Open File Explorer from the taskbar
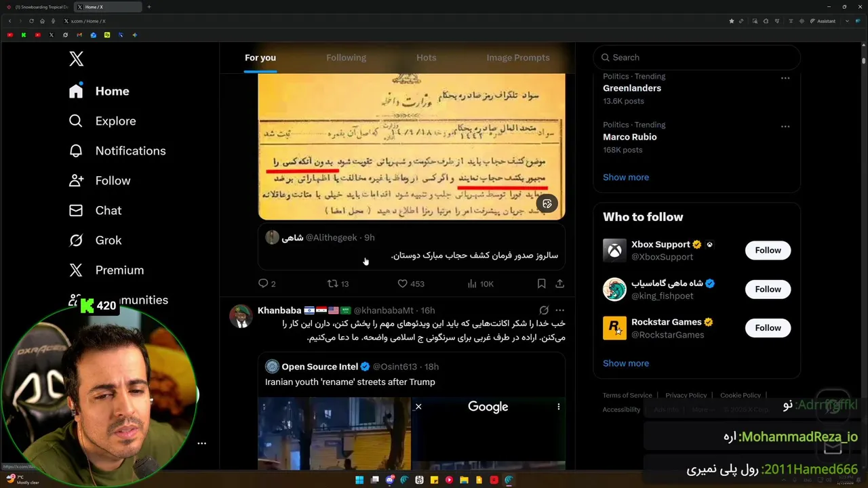868x488 pixels. 464,480
